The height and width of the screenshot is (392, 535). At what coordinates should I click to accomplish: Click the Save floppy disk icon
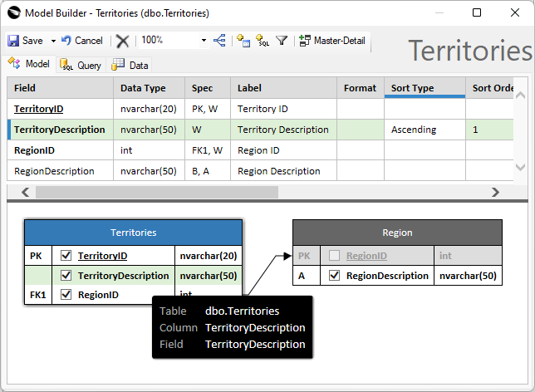13,41
